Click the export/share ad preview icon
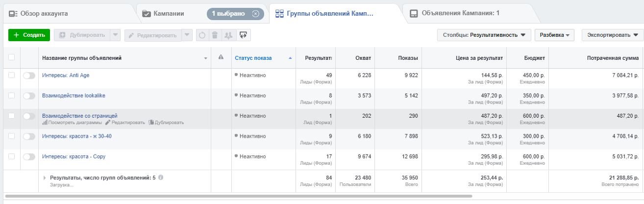The height and width of the screenshot is (204, 644). pos(244,35)
